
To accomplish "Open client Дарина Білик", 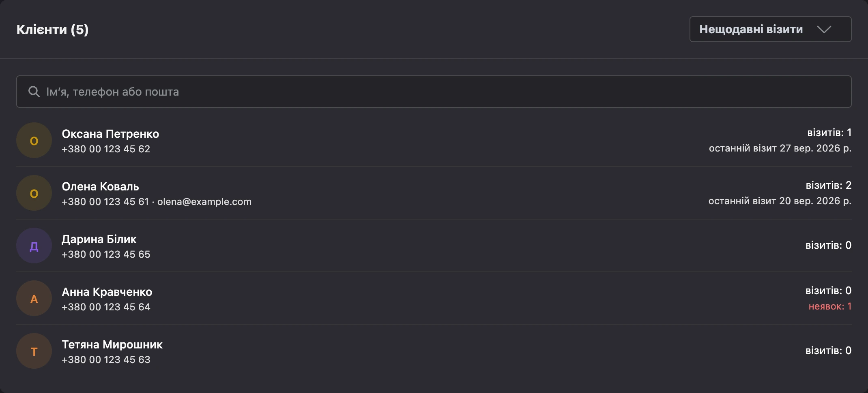I will click(434, 246).
